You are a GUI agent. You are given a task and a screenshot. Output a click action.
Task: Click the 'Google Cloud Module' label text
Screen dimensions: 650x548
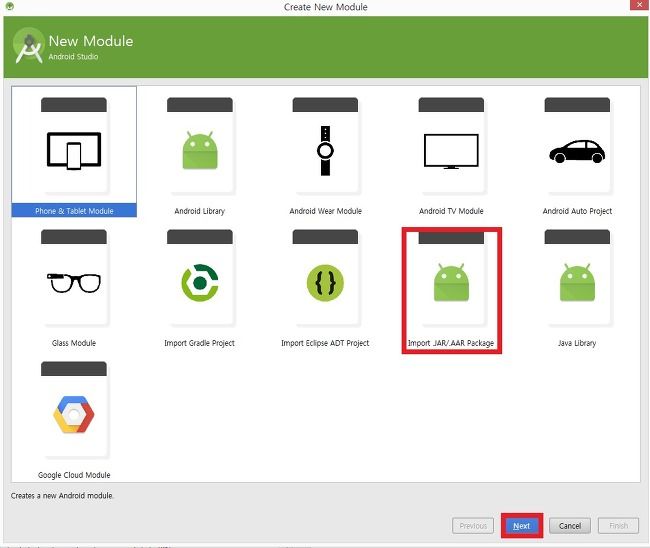[x=74, y=475]
